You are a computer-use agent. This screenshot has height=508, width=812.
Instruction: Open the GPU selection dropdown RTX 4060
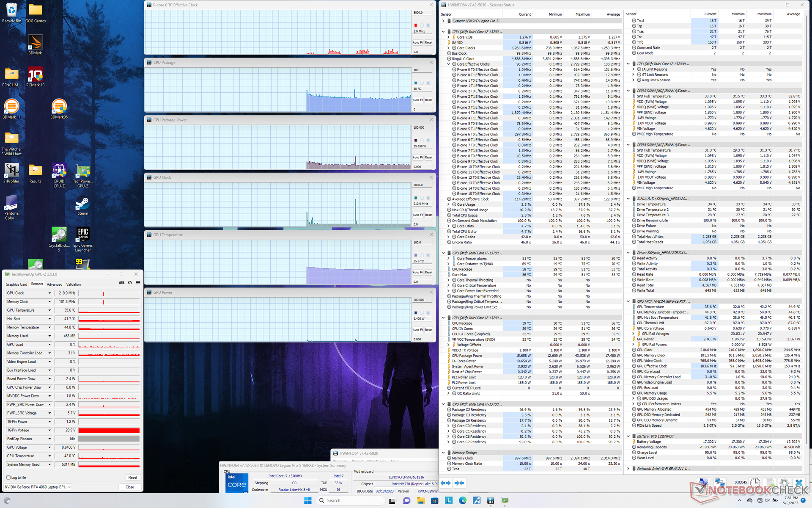click(x=38, y=487)
